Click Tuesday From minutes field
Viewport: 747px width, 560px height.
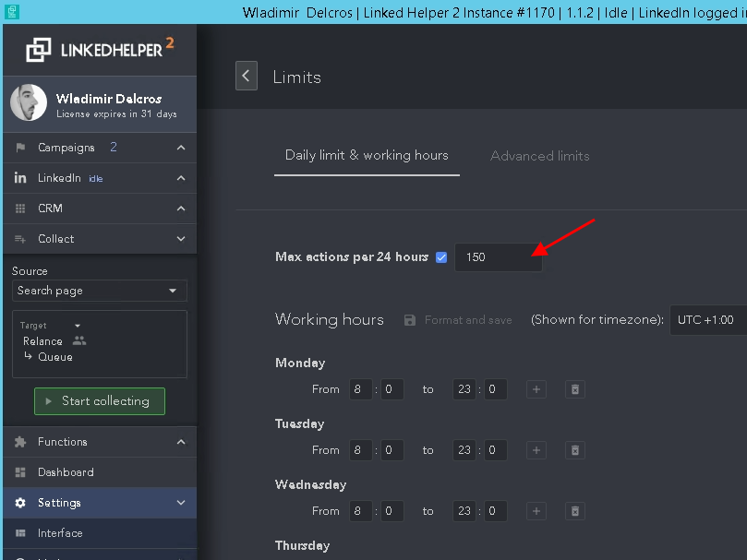[x=392, y=450]
